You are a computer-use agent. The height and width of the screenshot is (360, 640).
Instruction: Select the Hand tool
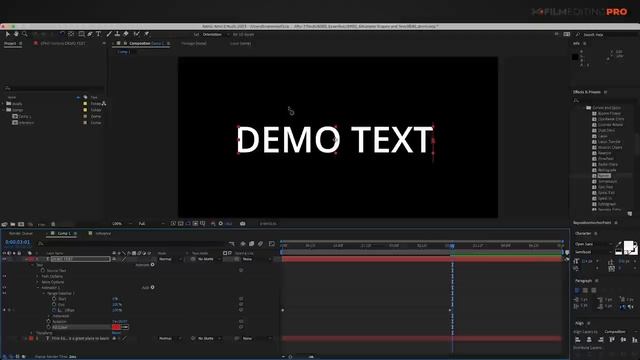(x=16, y=34)
